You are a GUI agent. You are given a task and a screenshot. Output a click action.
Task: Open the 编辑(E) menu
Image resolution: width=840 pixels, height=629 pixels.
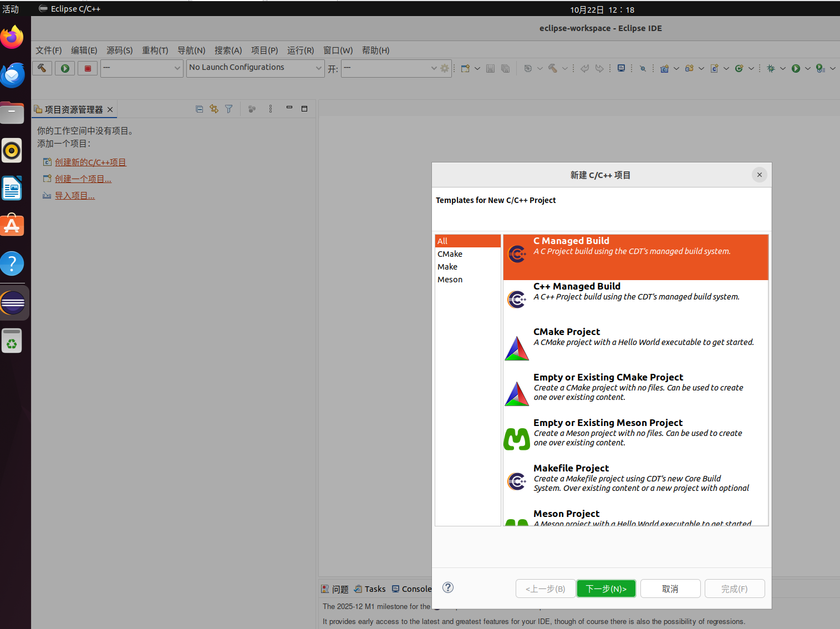[84, 50]
